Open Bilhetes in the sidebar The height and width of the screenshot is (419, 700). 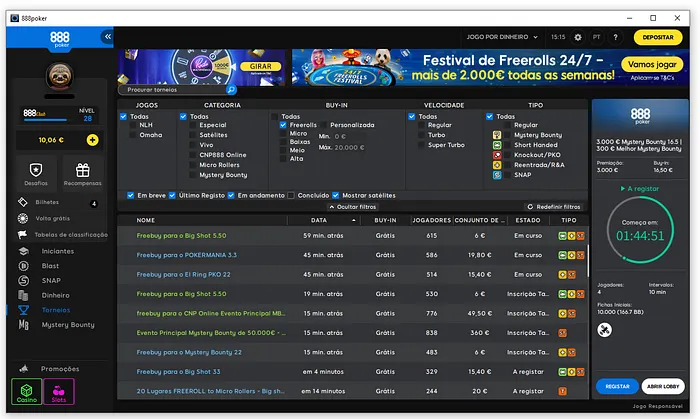(47, 202)
